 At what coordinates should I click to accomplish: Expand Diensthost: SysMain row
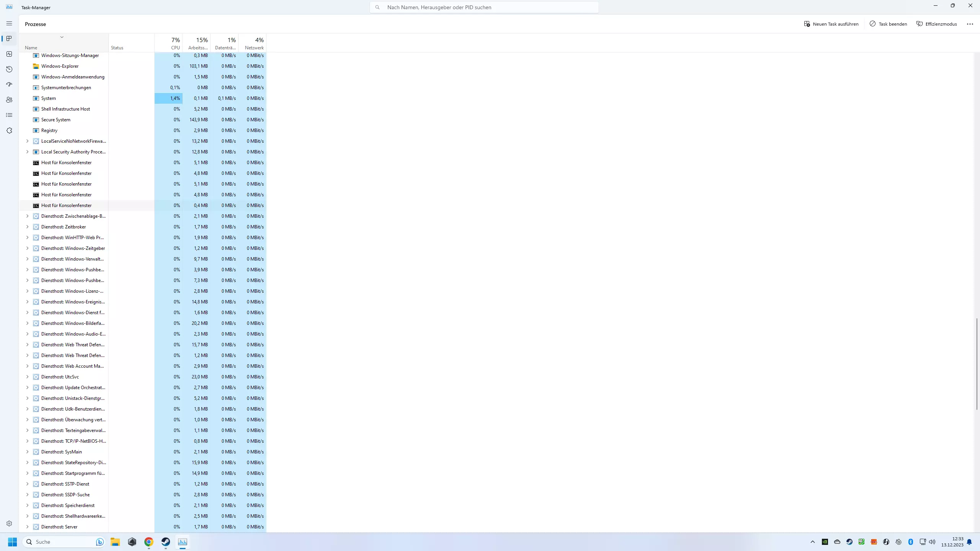(x=27, y=452)
